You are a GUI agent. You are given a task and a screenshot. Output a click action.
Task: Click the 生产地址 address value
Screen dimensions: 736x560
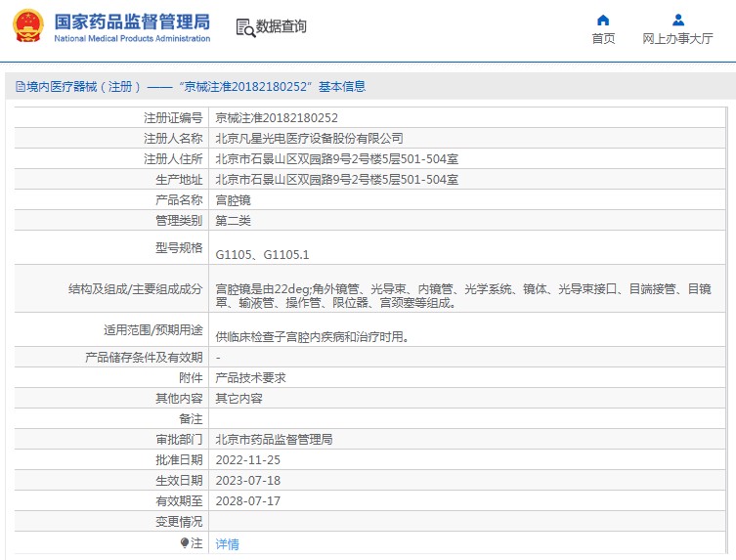point(337,180)
